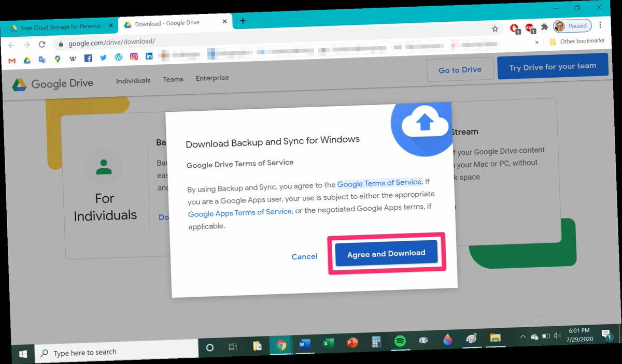Go forward using the browser arrow
The image size is (622, 364).
(26, 45)
